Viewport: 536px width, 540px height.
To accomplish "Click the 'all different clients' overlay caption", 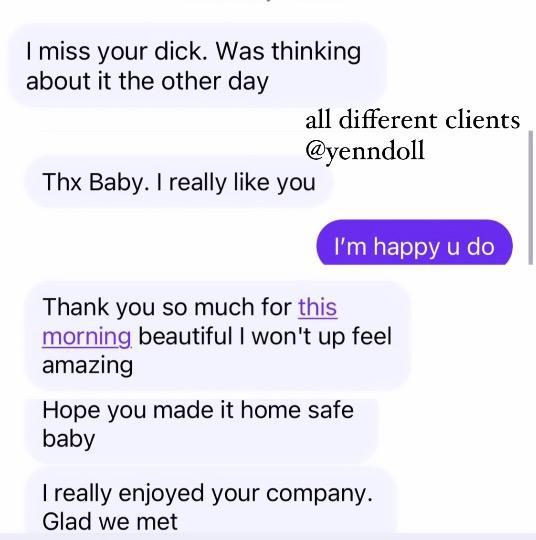I will click(x=413, y=120).
